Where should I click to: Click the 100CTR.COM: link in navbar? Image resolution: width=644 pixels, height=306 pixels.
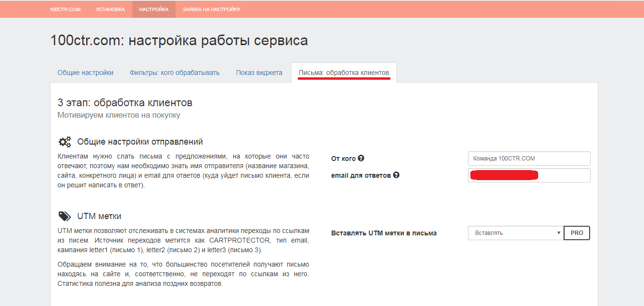point(65,9)
